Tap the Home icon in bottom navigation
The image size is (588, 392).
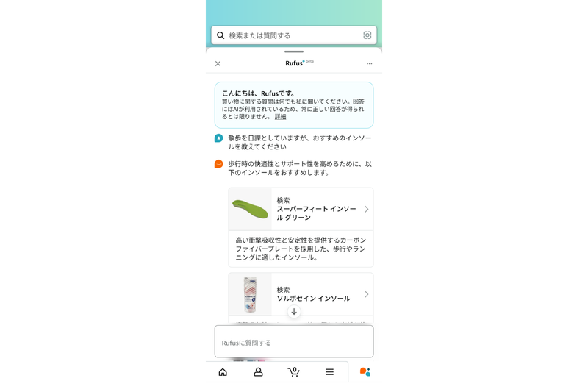(x=223, y=371)
